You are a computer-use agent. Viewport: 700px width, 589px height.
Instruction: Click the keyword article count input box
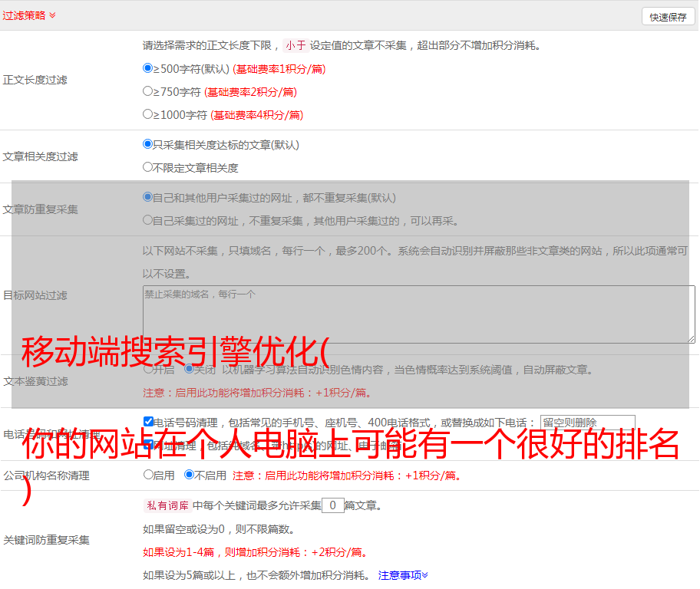tap(332, 505)
